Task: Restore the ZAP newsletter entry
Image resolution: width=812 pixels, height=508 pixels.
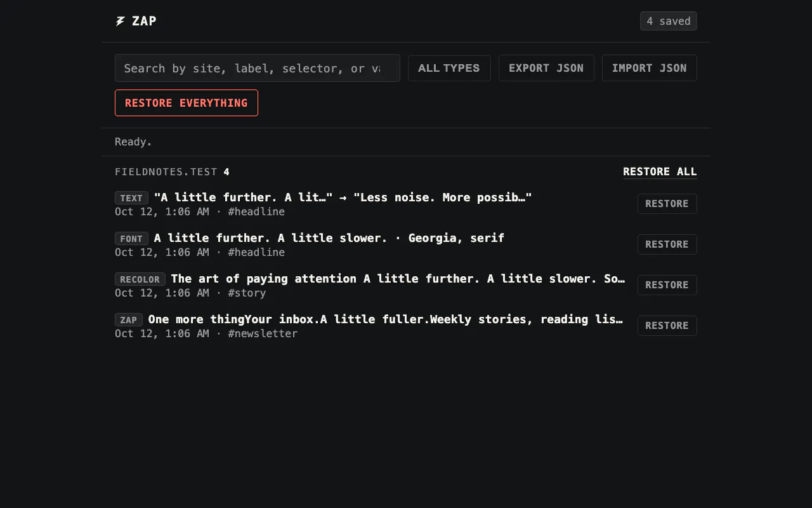Action: (667, 326)
